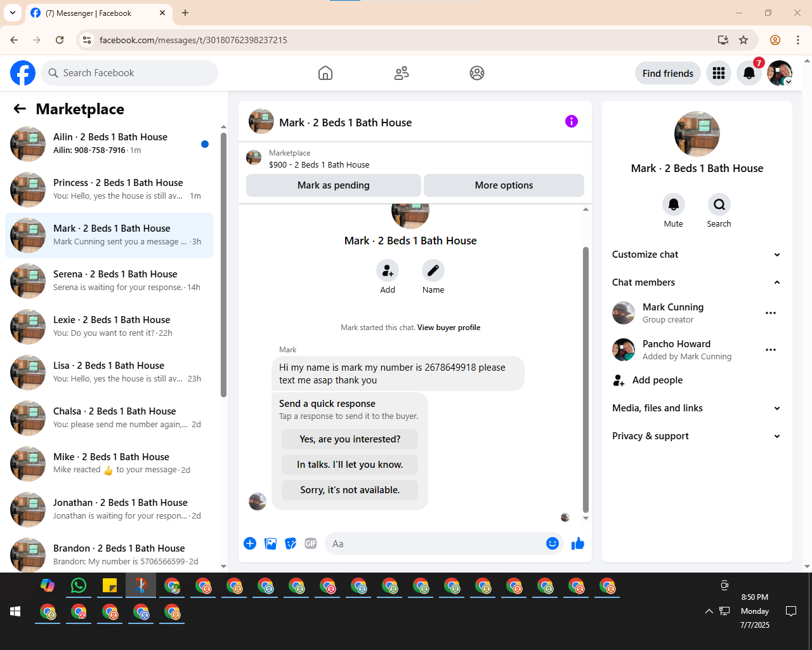Choose a GIF icon in composer

(x=311, y=543)
